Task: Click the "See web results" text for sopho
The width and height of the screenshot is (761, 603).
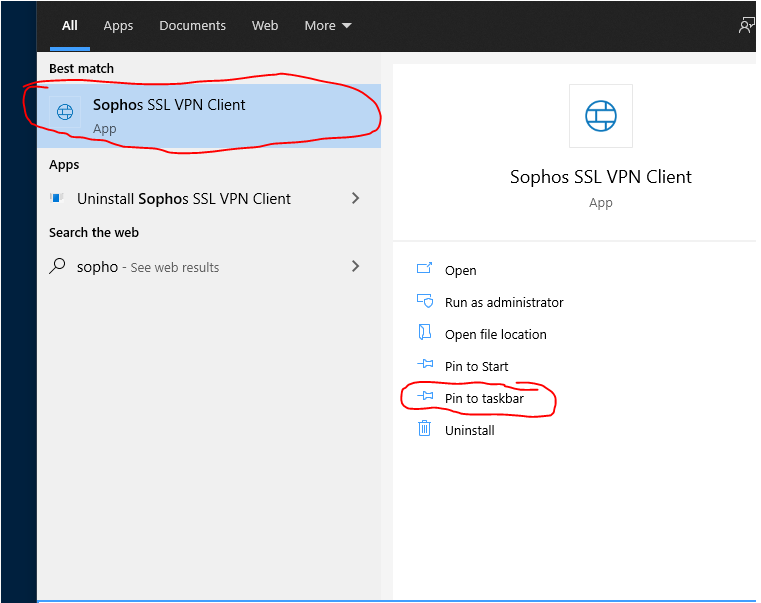Action: coord(175,268)
